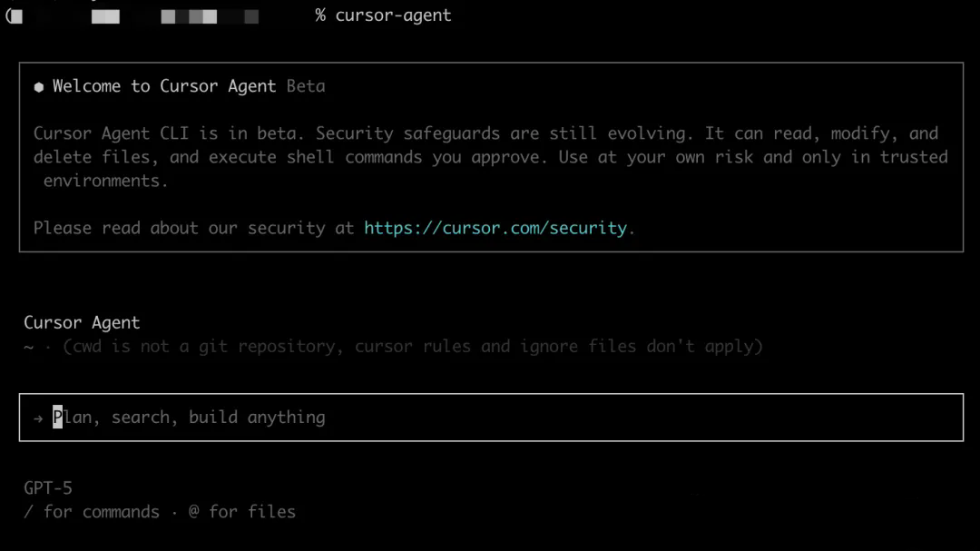Click the prompt input field

pyautogui.click(x=491, y=418)
